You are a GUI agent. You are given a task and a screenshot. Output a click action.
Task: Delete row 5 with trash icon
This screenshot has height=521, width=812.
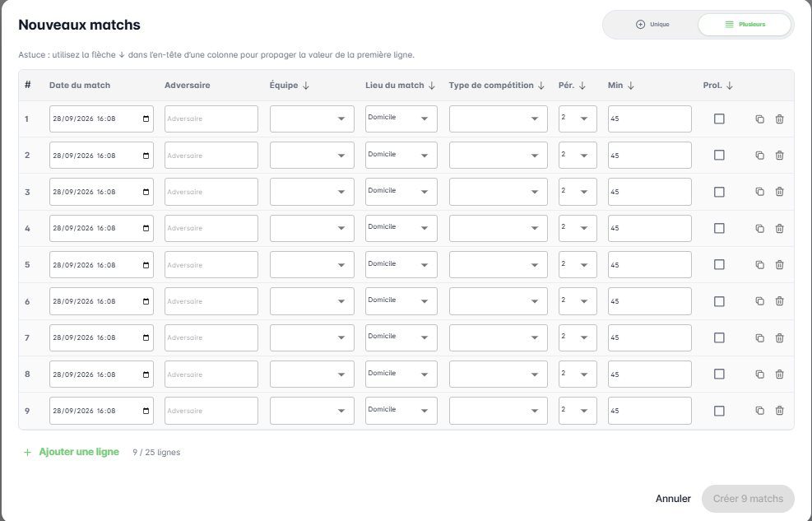coord(779,265)
